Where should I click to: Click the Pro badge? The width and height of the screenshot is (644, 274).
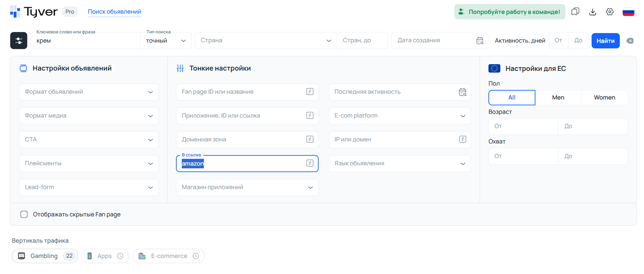70,12
